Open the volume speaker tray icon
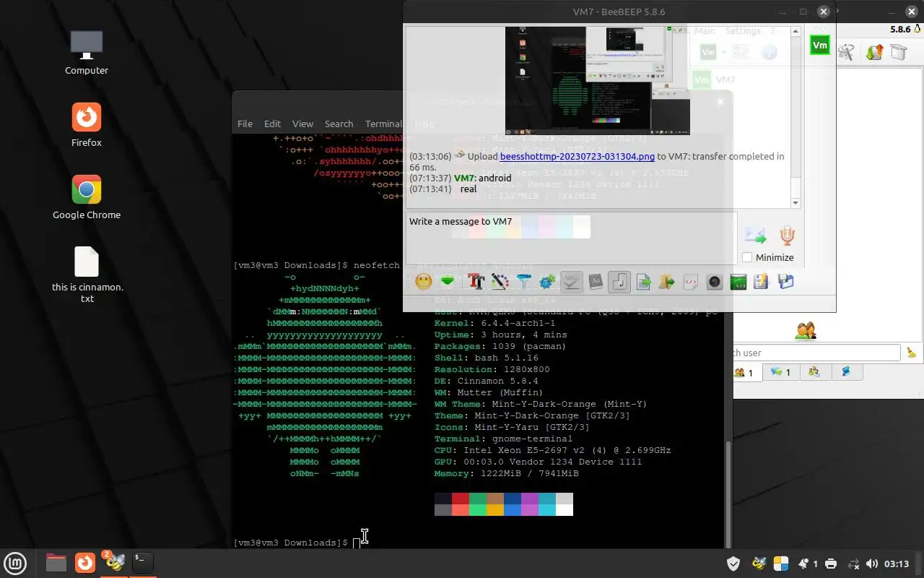Screen dimensions: 924x578 (871, 564)
